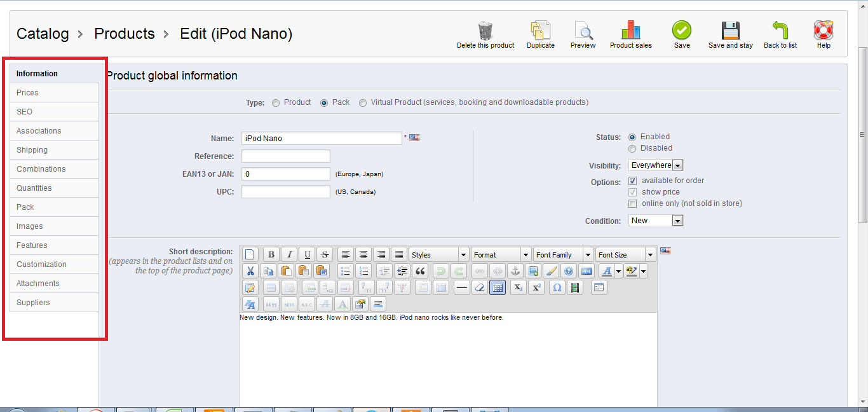This screenshot has height=412, width=868.
Task: Insert special character with the Omega icon
Action: click(x=557, y=287)
